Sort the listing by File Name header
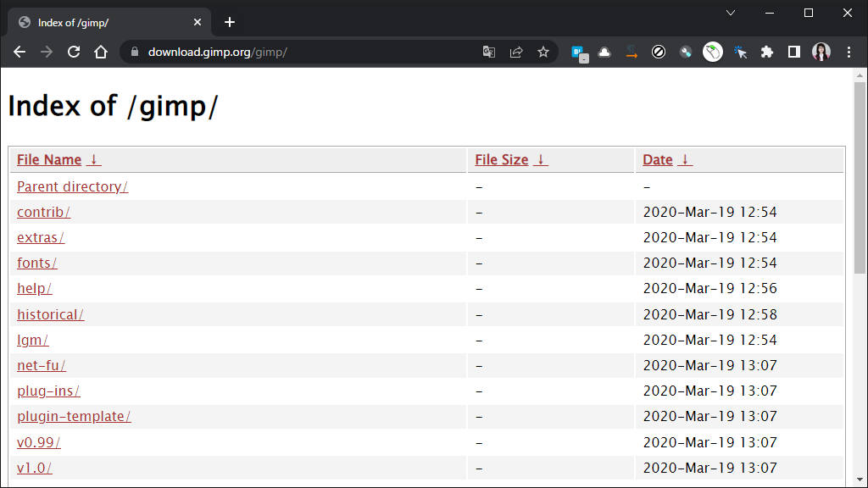 pyautogui.click(x=49, y=159)
